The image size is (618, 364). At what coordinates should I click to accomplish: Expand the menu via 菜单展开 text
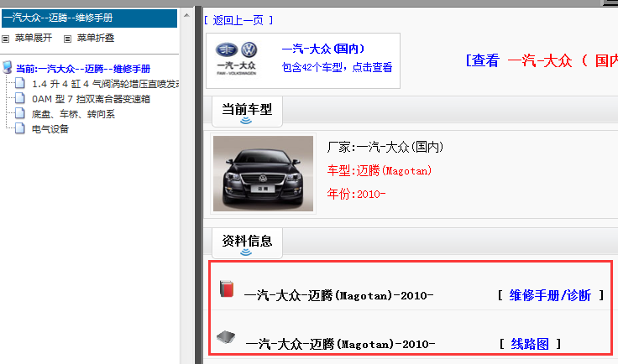pyautogui.click(x=34, y=39)
